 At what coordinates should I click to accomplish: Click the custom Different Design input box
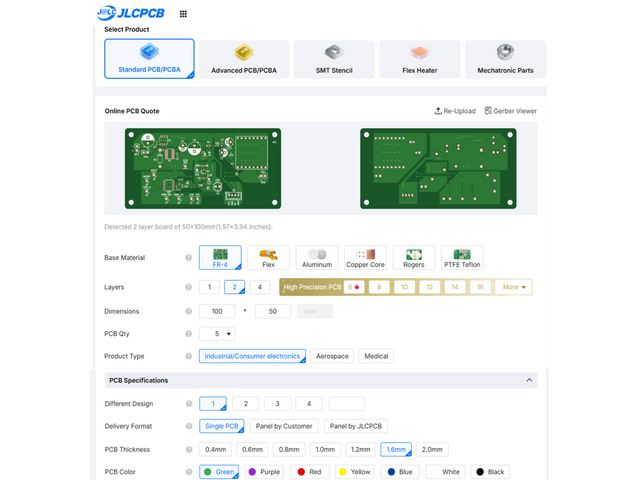pyautogui.click(x=347, y=404)
